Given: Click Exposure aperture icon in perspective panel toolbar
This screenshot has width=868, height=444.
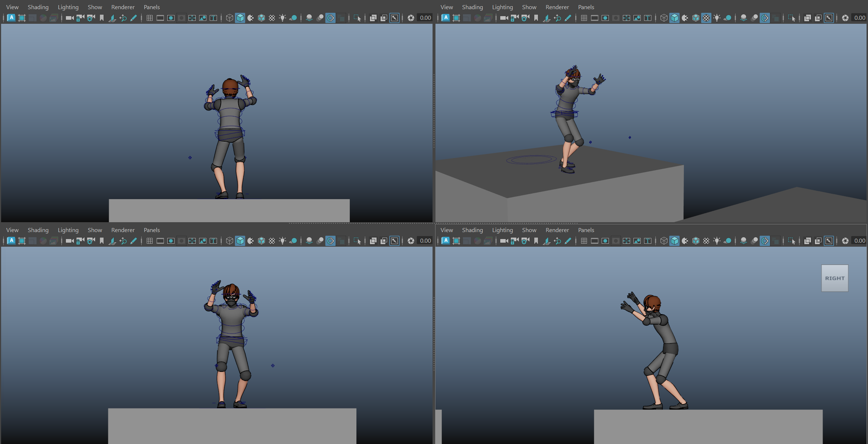Looking at the screenshot, I should [845, 18].
